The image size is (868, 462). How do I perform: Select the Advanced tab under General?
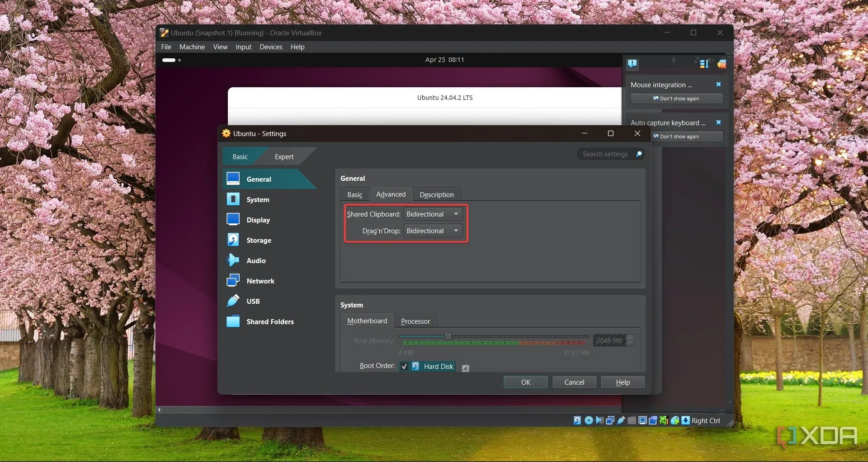(x=391, y=194)
